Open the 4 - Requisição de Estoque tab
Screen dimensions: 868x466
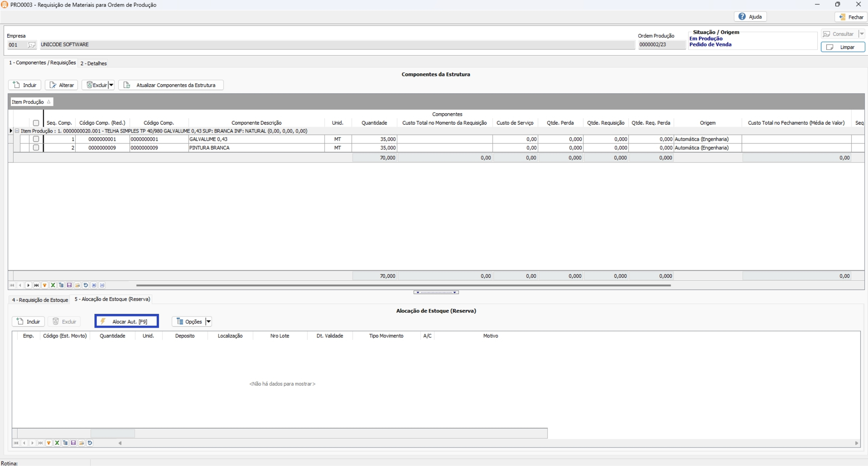point(40,300)
